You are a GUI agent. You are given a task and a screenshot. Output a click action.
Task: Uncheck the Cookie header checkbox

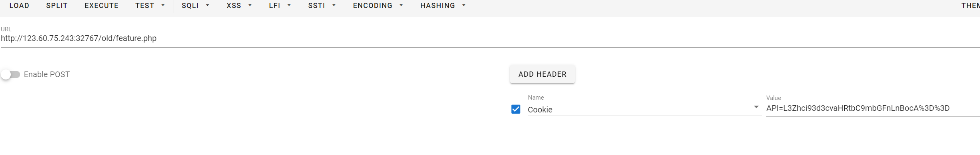click(516, 109)
